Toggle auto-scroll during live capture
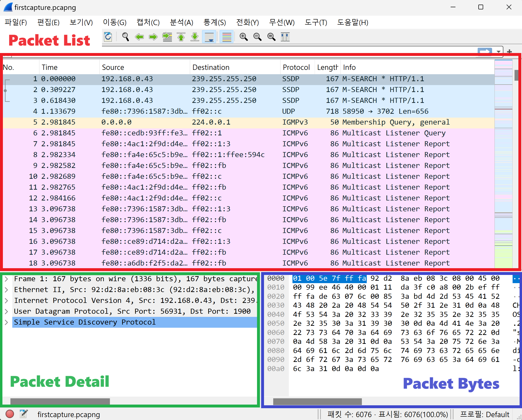Viewport: 522px width, 420px height. (209, 37)
